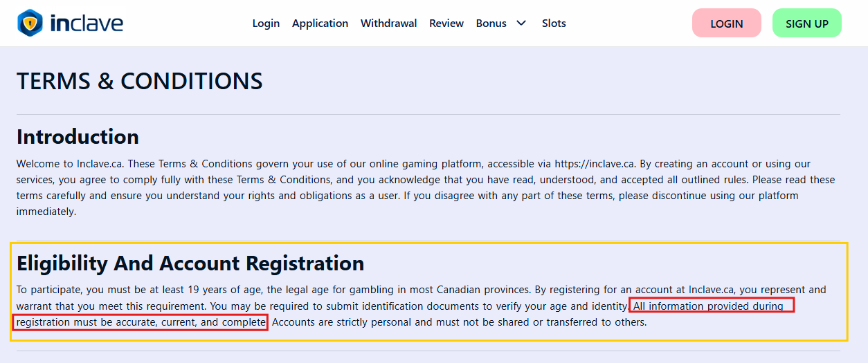Screen dimensions: 868x363
Task: Click the inclave wordmark in the header
Action: 87,24
